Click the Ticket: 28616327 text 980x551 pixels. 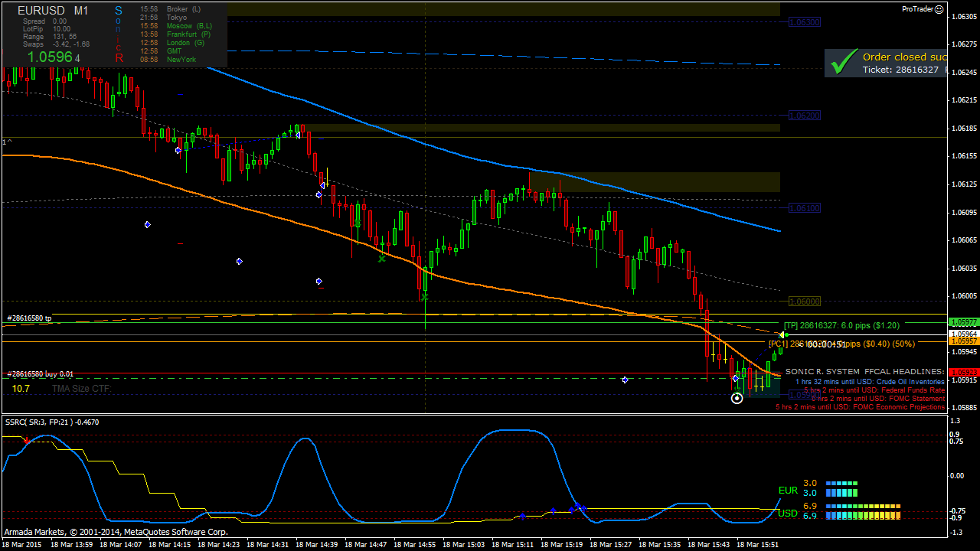[x=900, y=70]
